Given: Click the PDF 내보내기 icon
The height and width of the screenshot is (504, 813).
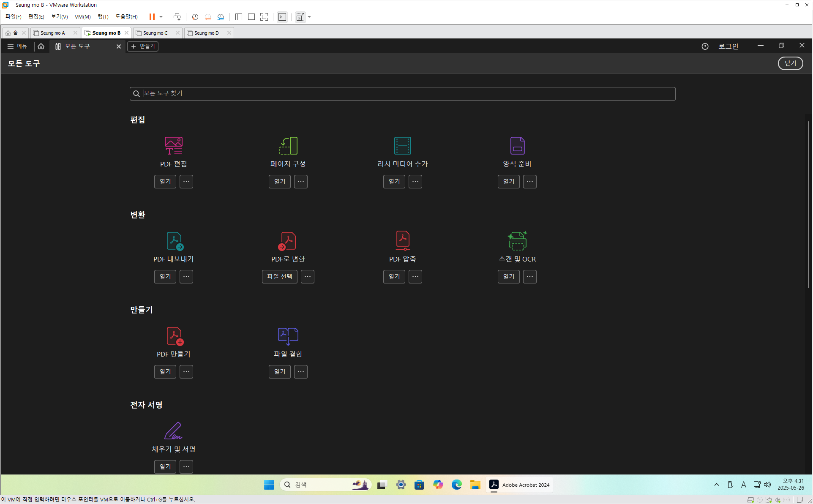Looking at the screenshot, I should coord(174,241).
